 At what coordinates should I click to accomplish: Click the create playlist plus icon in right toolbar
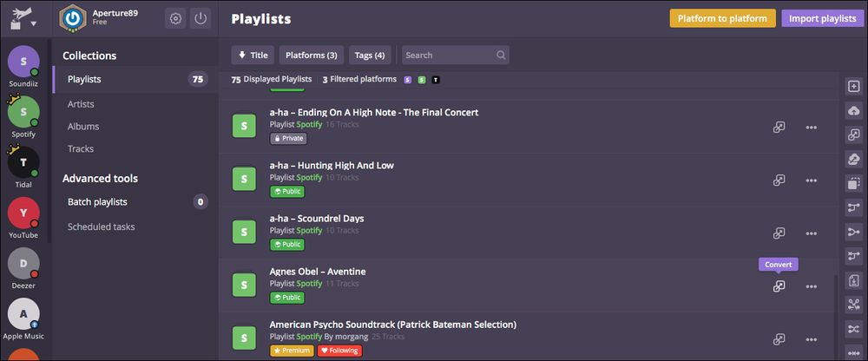point(853,87)
